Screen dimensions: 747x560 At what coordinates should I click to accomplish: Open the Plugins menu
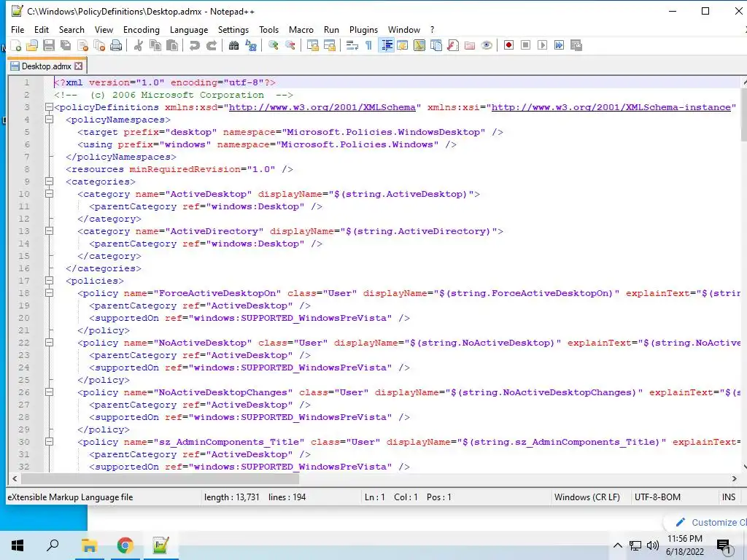coord(363,29)
